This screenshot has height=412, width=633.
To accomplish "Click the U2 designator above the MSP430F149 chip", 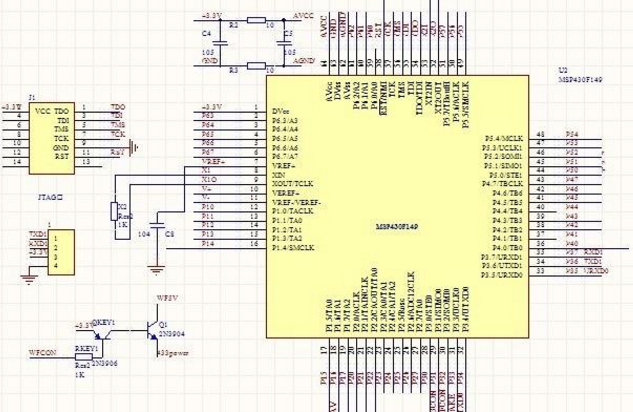I will tap(562, 71).
